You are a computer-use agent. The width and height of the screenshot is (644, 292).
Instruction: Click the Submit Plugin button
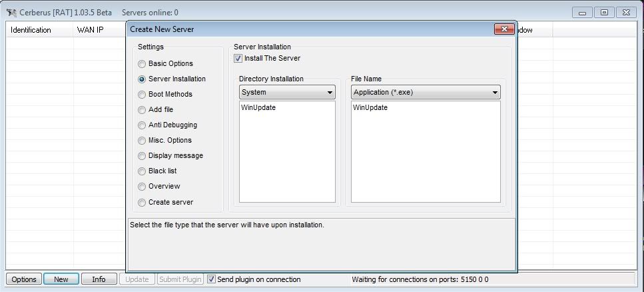pos(180,279)
